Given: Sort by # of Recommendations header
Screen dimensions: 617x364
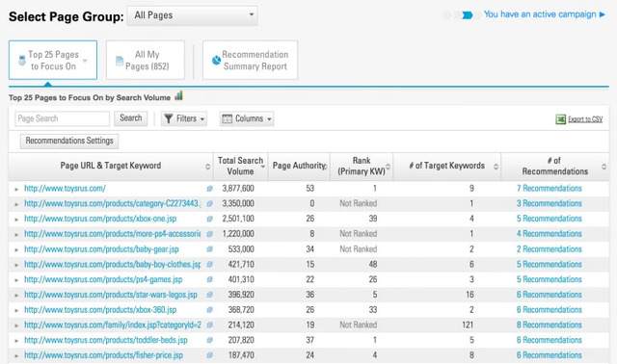Looking at the screenshot, I should (x=555, y=166).
